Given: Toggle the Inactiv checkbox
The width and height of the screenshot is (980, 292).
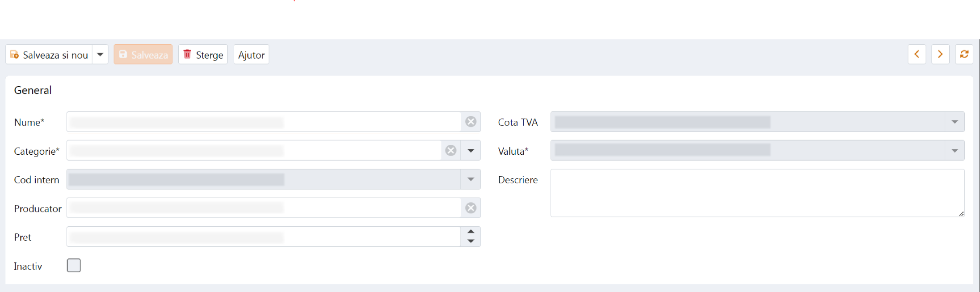Looking at the screenshot, I should 74,266.
